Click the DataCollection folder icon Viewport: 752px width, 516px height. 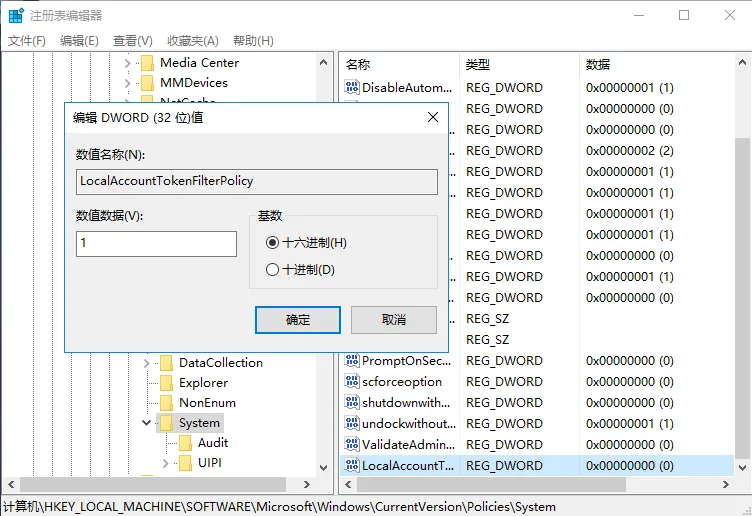pos(166,363)
